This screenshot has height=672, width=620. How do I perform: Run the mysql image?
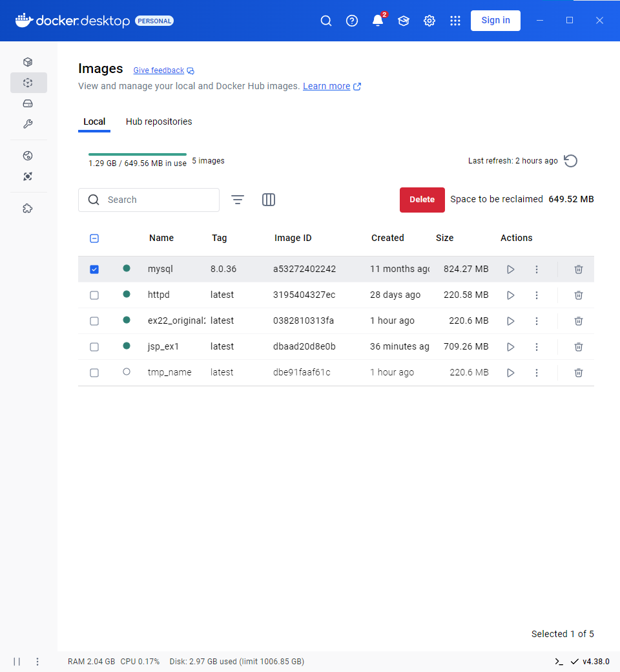[510, 269]
